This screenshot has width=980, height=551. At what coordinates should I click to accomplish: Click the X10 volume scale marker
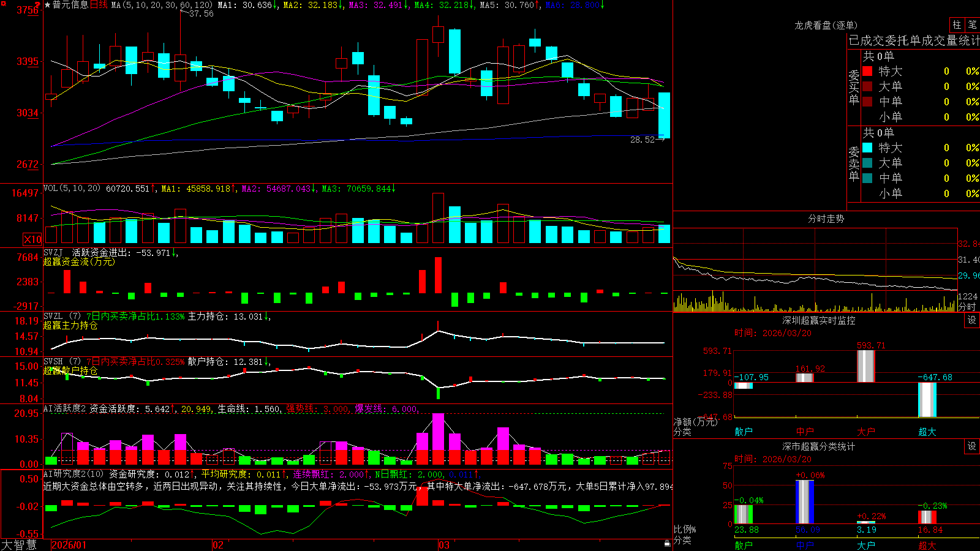[32, 239]
